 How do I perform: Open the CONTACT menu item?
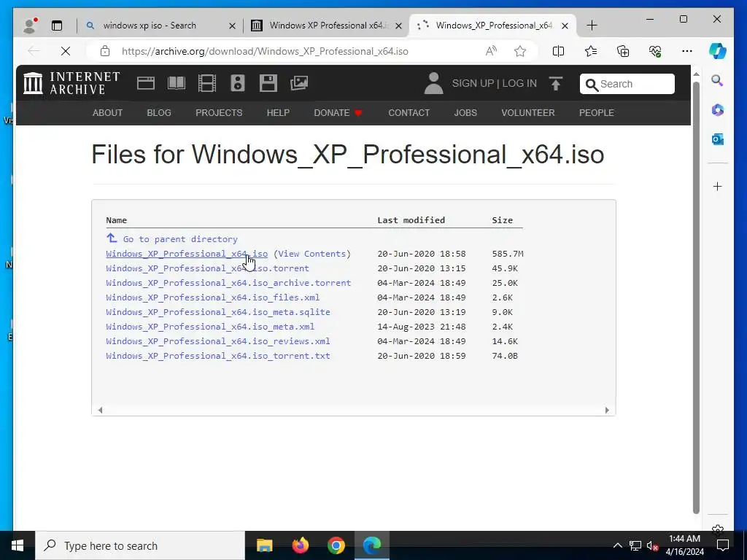409,113
